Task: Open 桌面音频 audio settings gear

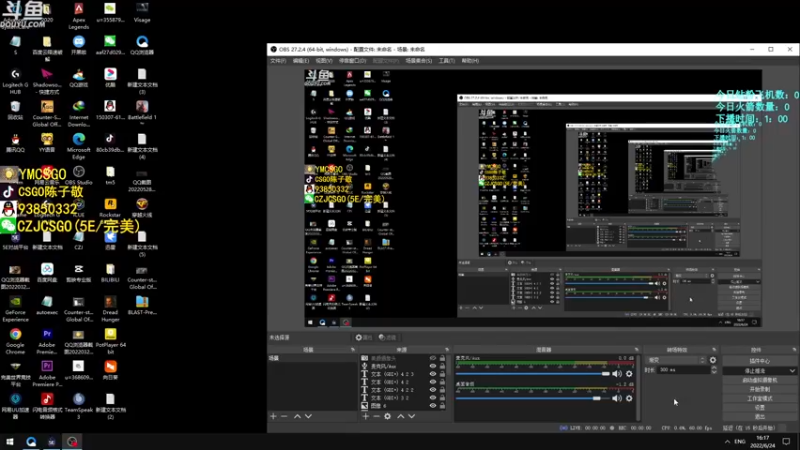Action: pos(629,398)
